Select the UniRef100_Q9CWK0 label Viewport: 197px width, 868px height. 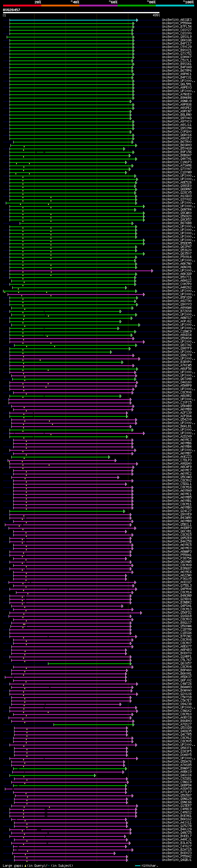pyautogui.click(x=177, y=213)
